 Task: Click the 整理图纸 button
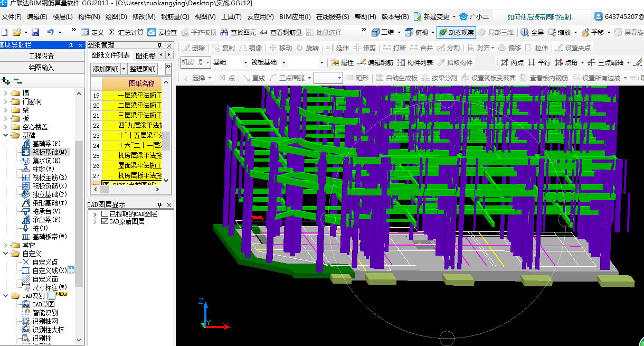tap(143, 69)
